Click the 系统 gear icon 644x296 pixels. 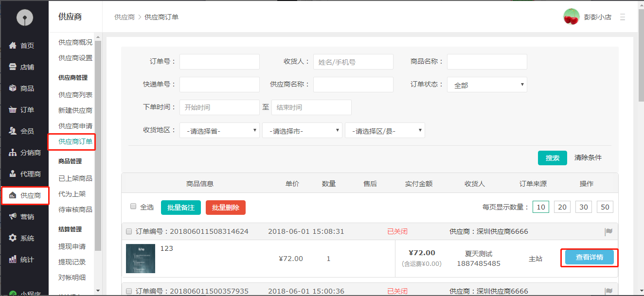[13, 238]
